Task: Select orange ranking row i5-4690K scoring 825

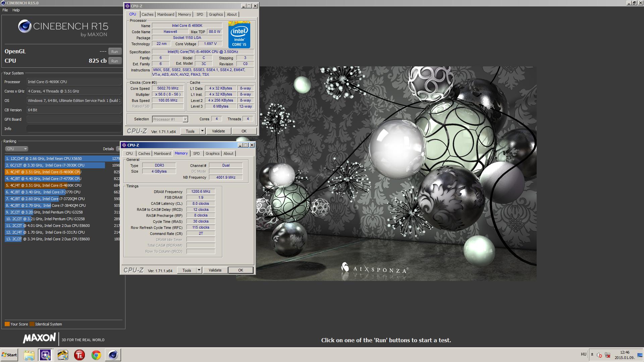Action: 62,172
